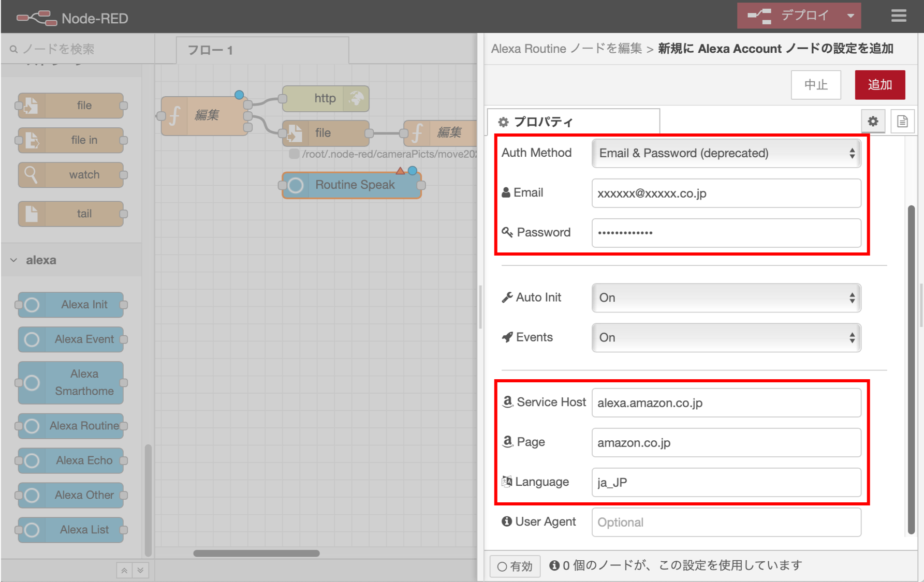Click the file path status text under file node

point(389,154)
